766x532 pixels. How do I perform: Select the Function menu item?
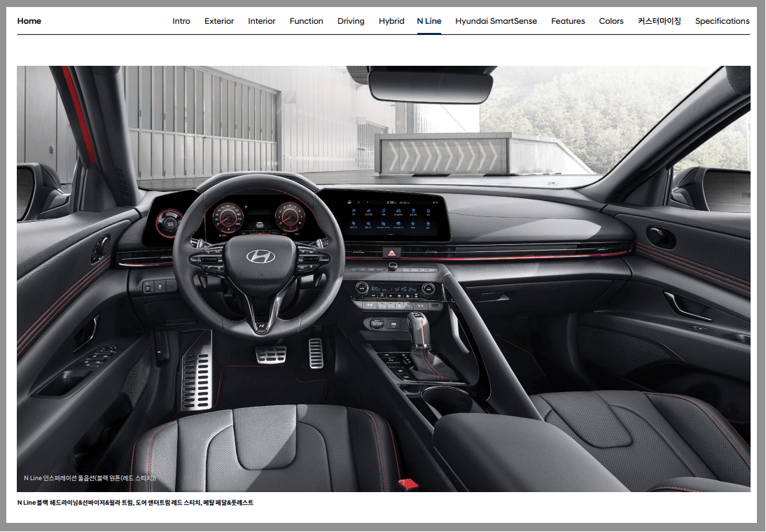[306, 21]
